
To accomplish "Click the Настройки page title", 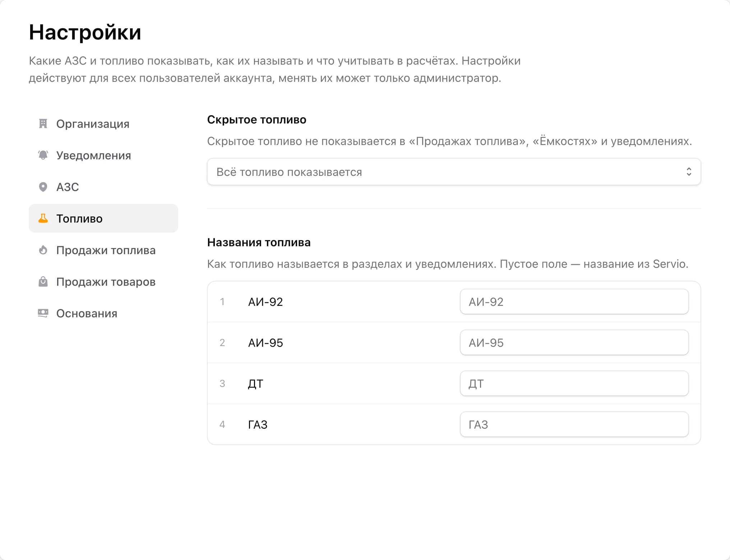I will (85, 33).
